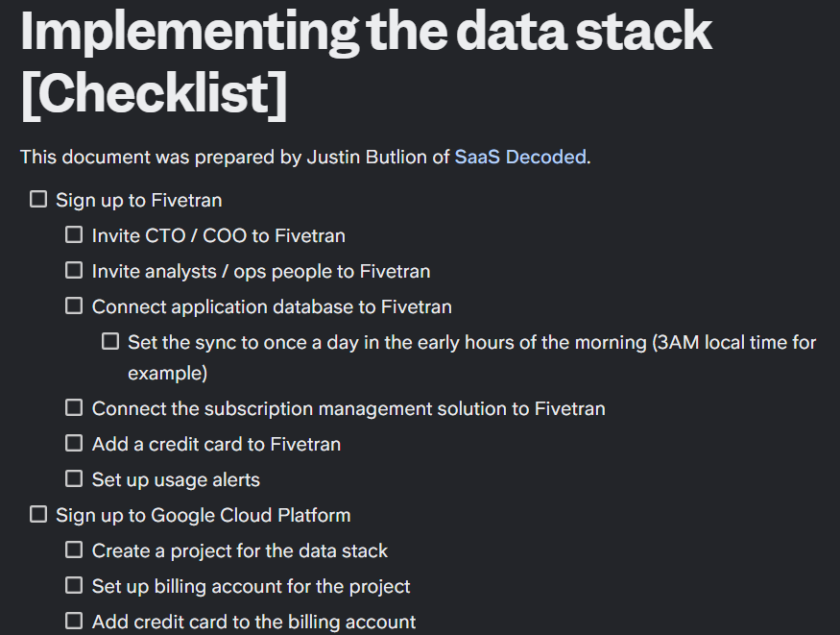840x635 pixels.
Task: Click the 'Implementing the data stack' page title
Action: click(365, 31)
